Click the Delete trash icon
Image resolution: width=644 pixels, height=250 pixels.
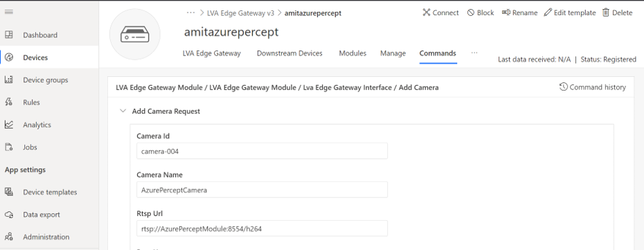pyautogui.click(x=606, y=12)
